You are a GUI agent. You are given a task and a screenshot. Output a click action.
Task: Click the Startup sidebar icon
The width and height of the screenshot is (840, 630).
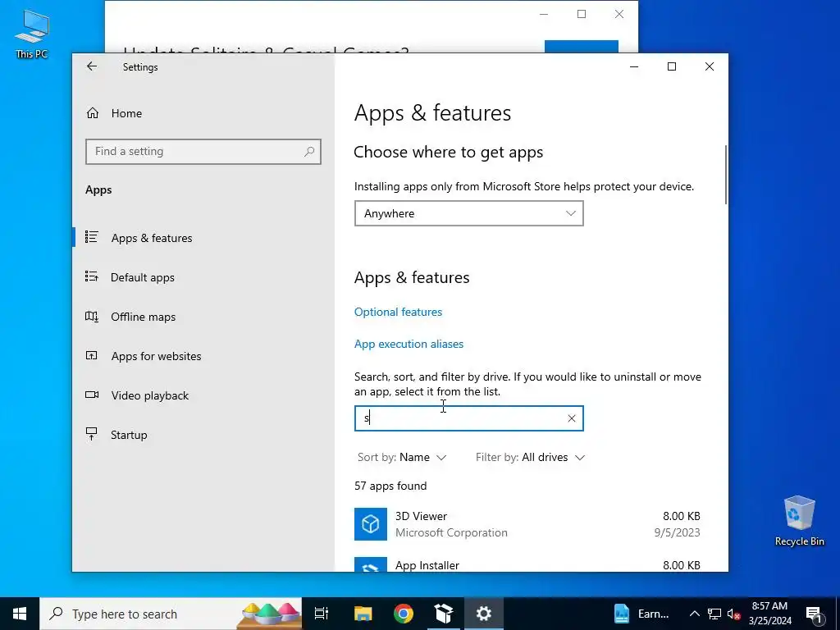[x=92, y=434]
